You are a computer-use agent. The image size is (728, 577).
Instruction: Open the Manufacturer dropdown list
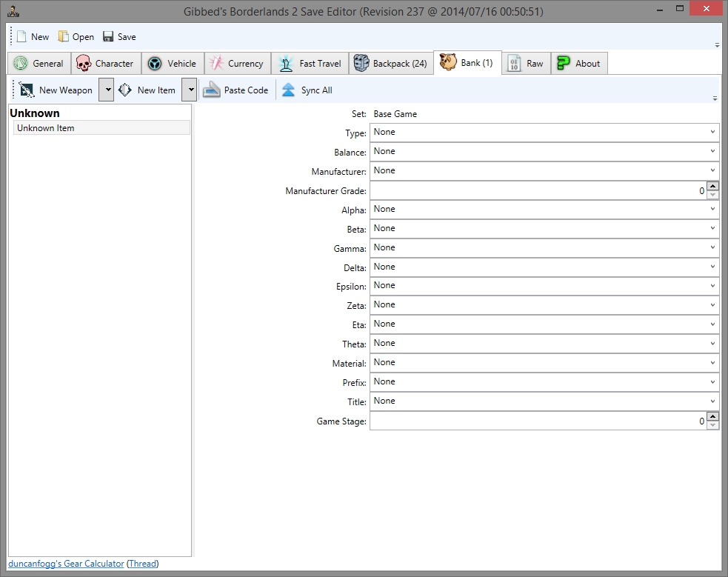[x=544, y=171]
